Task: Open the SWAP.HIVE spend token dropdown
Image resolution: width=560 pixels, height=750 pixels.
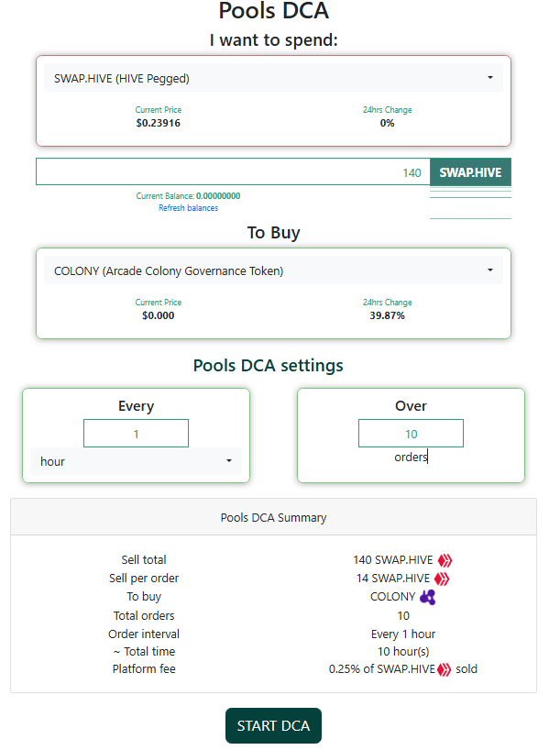Action: (273, 78)
